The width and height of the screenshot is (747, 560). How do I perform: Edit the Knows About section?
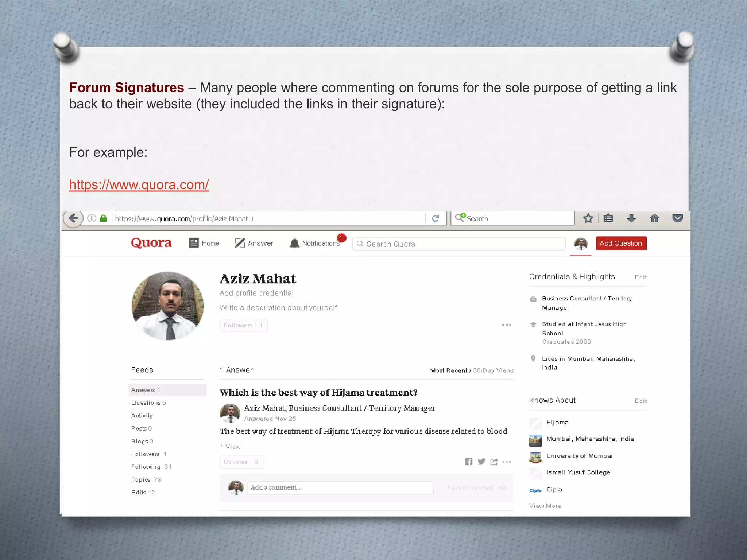tap(640, 401)
